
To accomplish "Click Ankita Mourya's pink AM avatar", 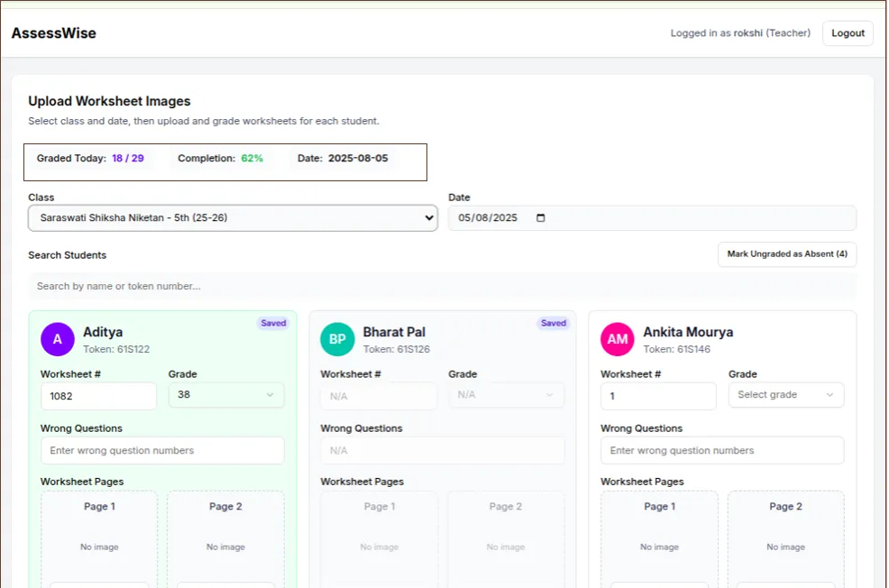I will (618, 339).
